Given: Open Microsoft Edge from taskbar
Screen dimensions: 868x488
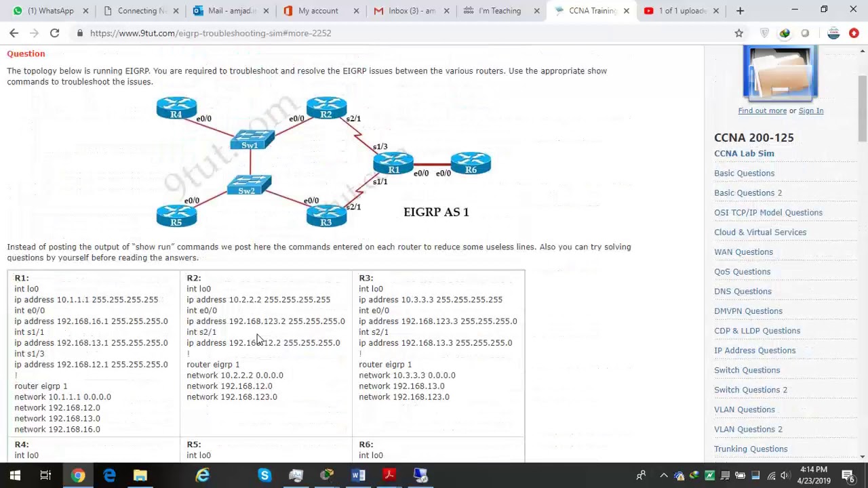Looking at the screenshot, I should [109, 475].
